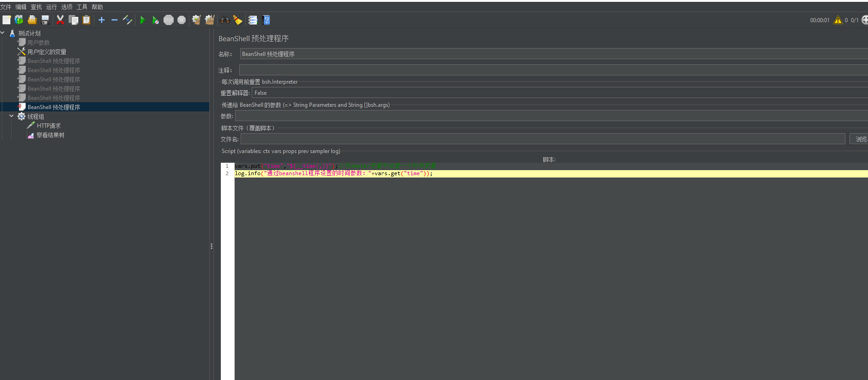Select the disabled 用户参数 node
This screenshot has width=868, height=380.
pos(38,43)
